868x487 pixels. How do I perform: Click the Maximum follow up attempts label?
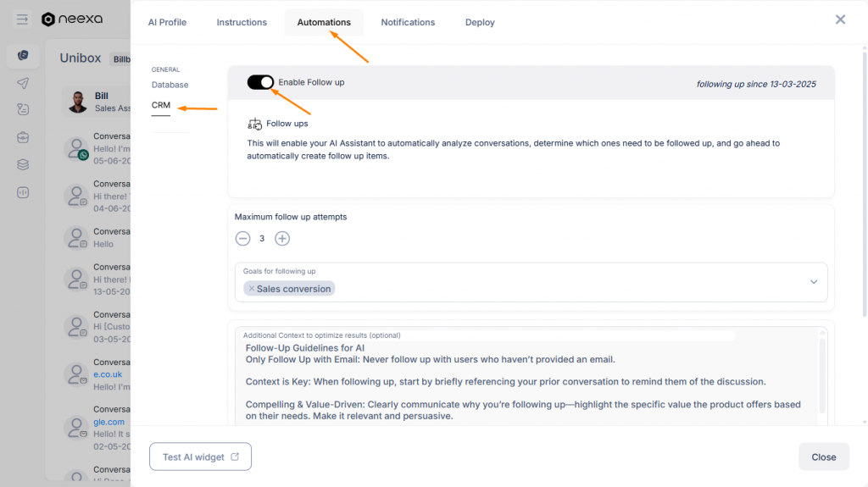pos(291,217)
